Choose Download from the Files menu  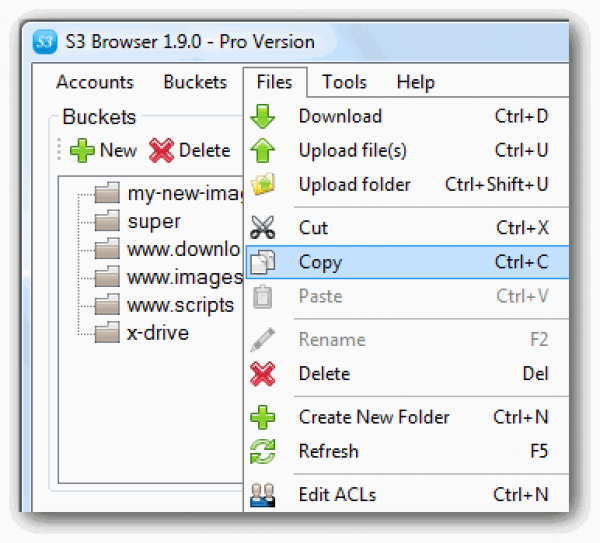(406, 116)
